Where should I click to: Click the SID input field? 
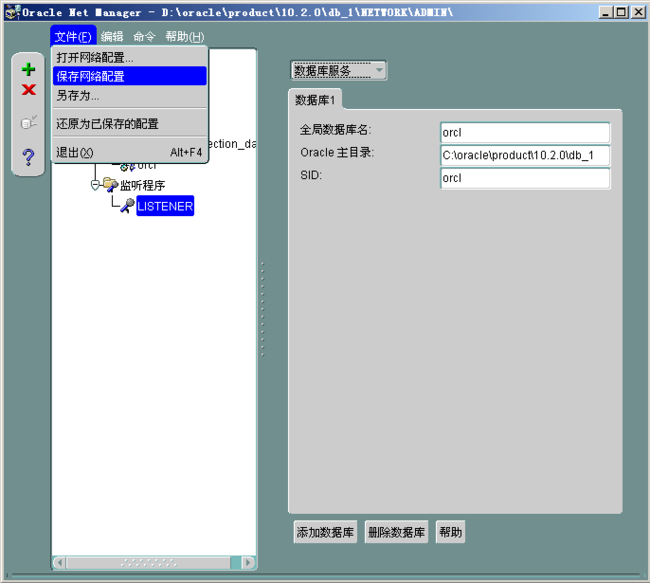pos(525,178)
